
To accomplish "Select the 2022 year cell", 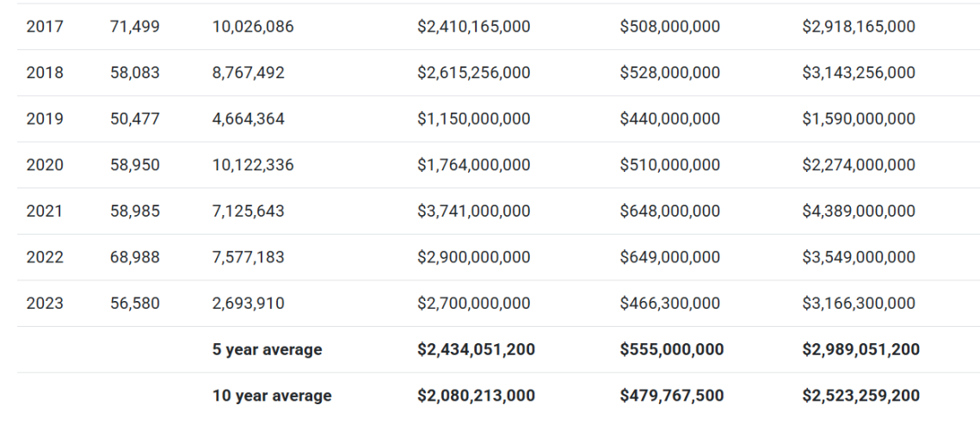I will tap(45, 257).
